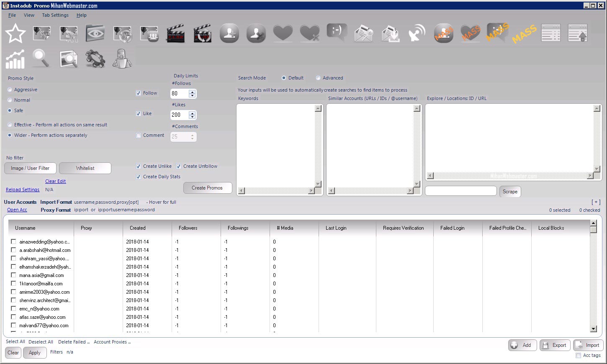
Task: Open the Tab Settings menu
Action: pos(55,15)
